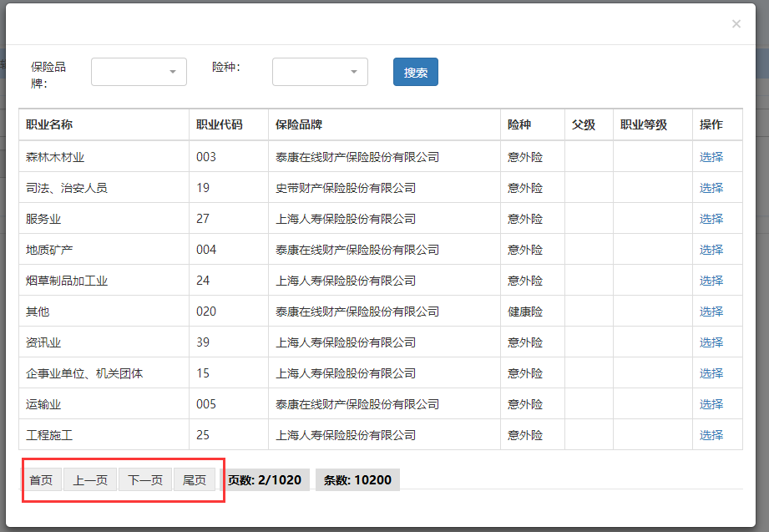Go to the first page with 首页

pos(41,480)
